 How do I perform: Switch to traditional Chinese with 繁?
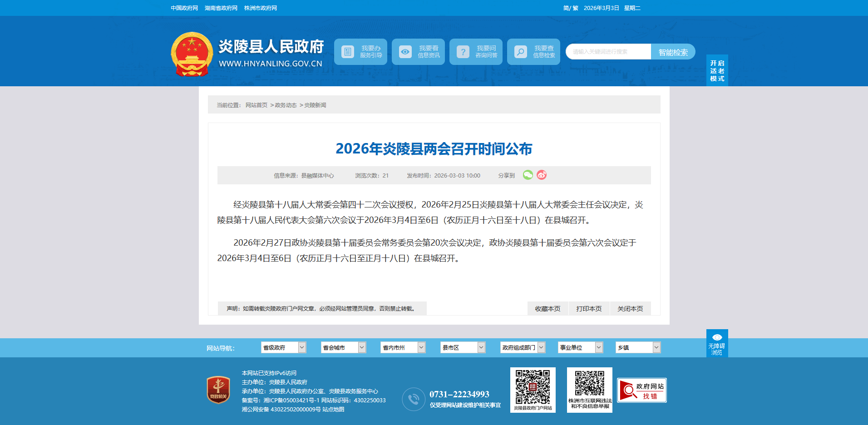tap(576, 8)
